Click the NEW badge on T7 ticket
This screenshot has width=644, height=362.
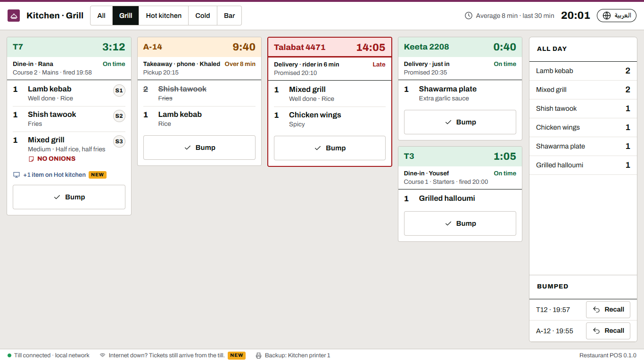coord(98,175)
